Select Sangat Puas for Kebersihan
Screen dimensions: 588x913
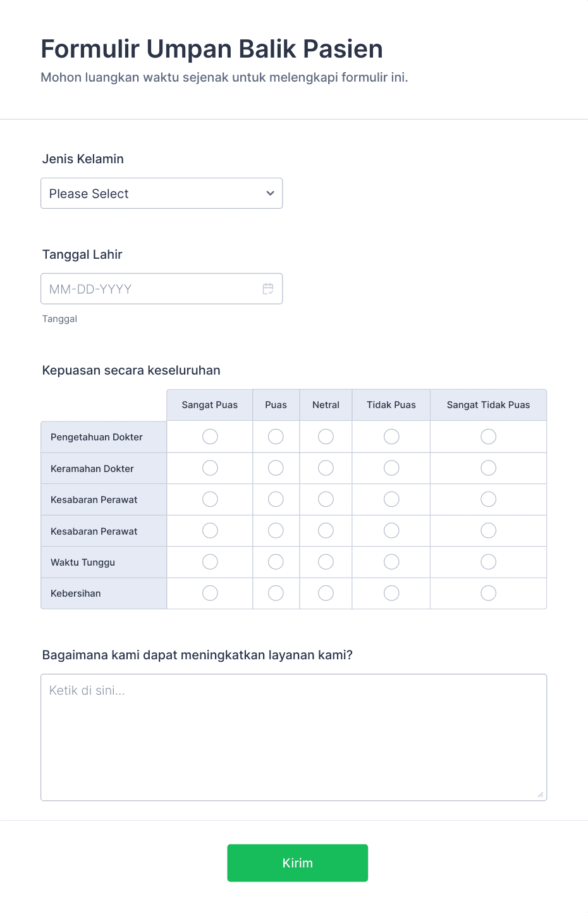[210, 593]
